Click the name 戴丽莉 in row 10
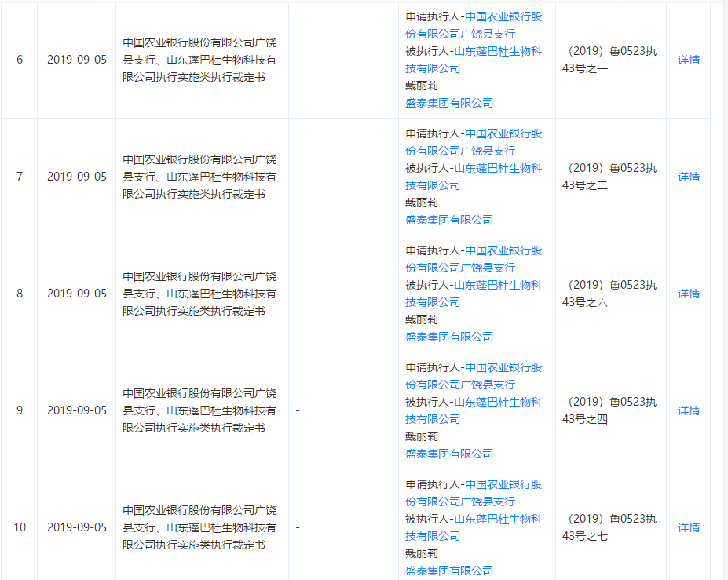728x580 pixels. [422, 553]
